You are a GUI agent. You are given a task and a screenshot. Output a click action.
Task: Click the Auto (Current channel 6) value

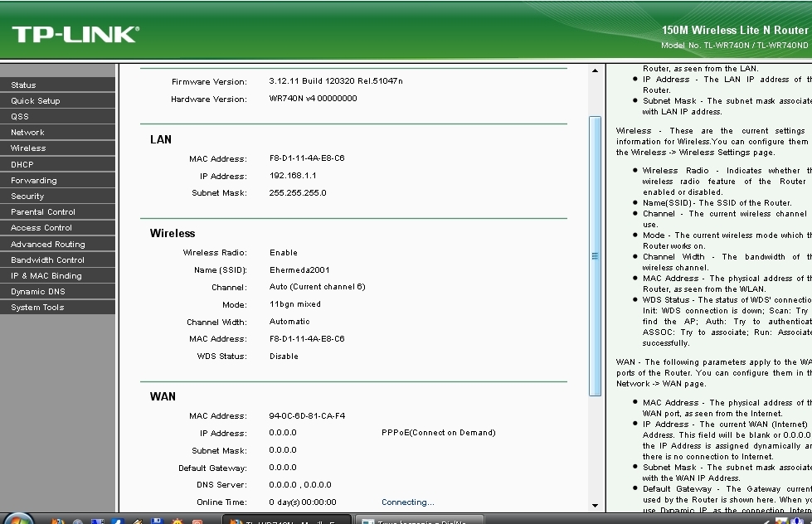pyautogui.click(x=317, y=287)
